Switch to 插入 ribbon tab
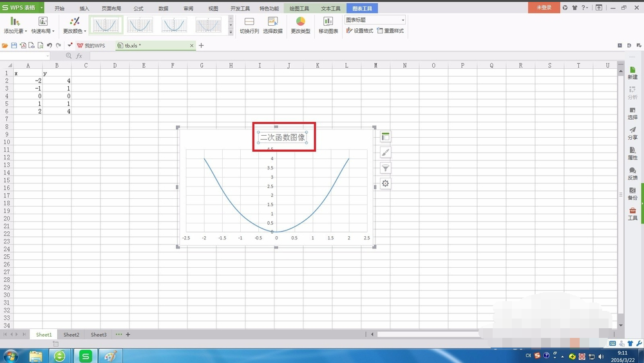The image size is (644, 363). (84, 8)
